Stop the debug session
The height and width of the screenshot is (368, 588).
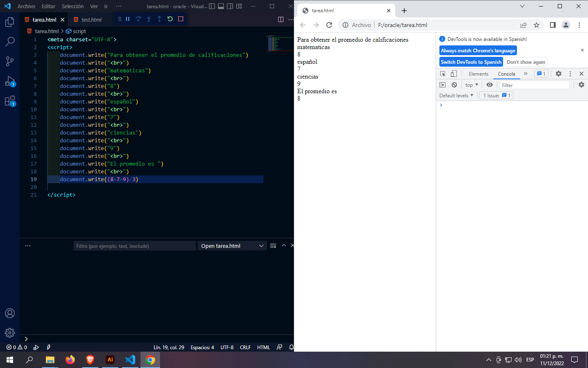tap(181, 19)
